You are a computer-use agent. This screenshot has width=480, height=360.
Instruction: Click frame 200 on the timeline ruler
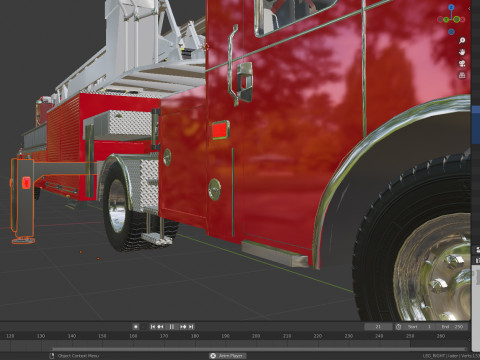tap(256, 336)
